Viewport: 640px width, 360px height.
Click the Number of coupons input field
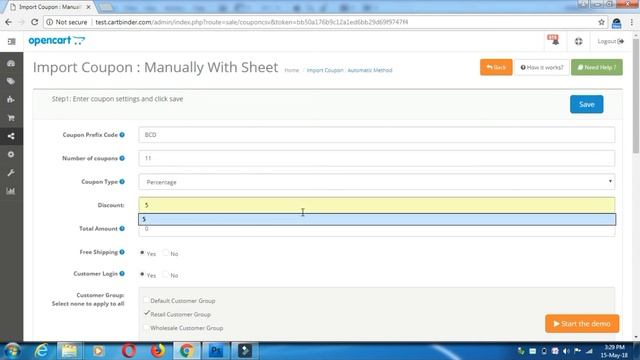click(x=376, y=158)
